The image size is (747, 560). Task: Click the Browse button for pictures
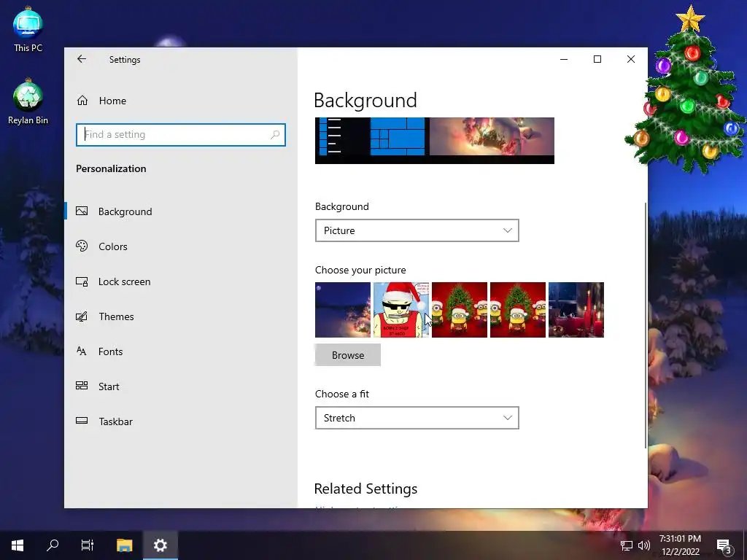coord(348,355)
